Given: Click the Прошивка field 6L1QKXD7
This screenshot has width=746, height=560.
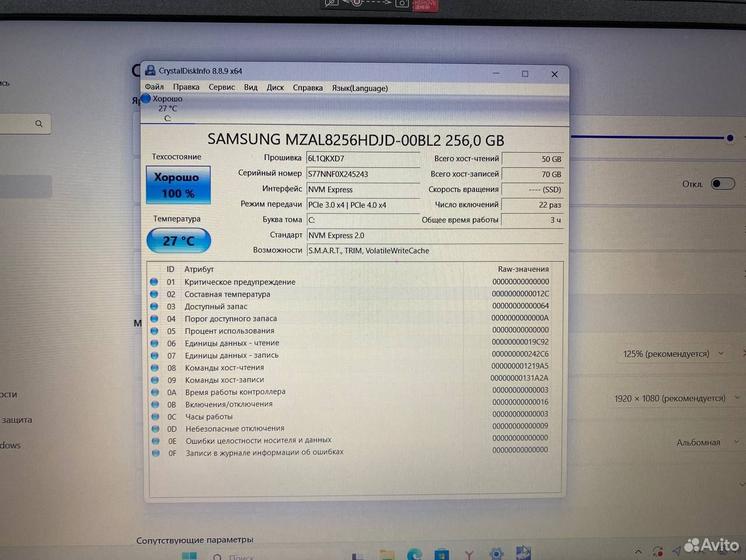Looking at the screenshot, I should click(363, 158).
